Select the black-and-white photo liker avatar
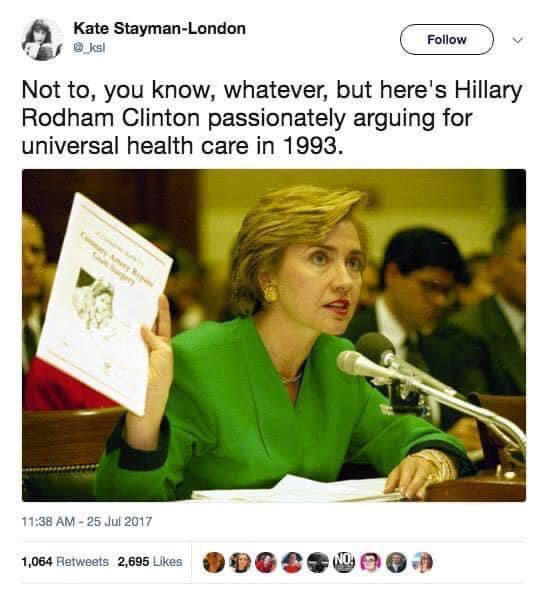 point(317,562)
